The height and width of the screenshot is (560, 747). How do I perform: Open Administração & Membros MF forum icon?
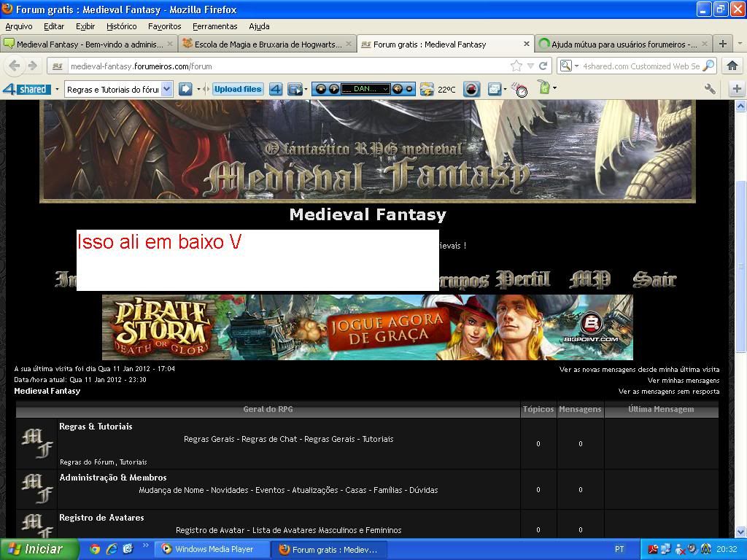36,489
